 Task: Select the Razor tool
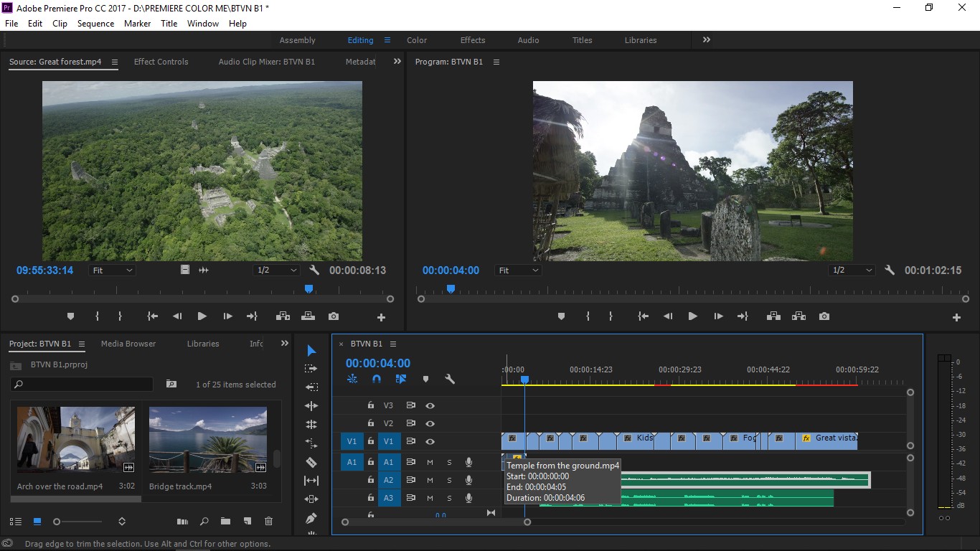coord(311,462)
